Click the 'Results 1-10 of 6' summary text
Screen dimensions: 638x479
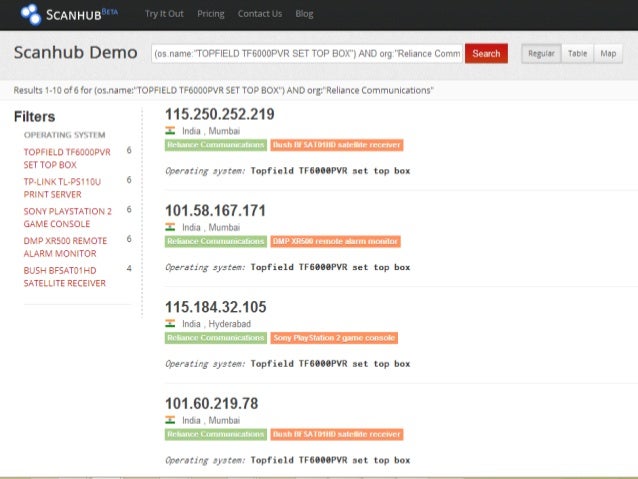pyautogui.click(x=223, y=90)
